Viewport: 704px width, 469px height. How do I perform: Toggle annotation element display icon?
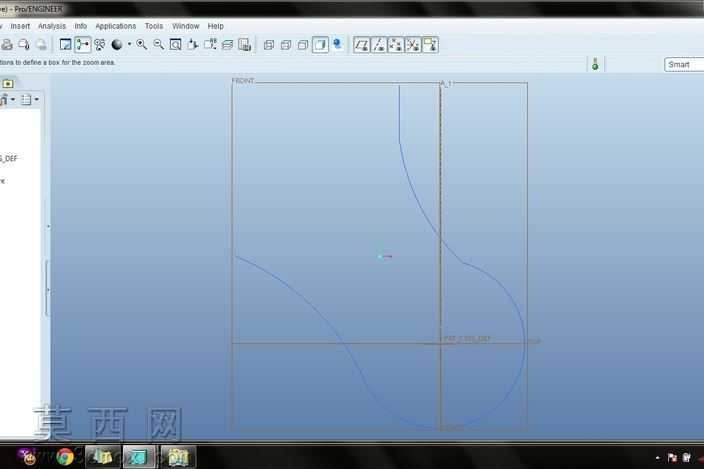[x=430, y=45]
